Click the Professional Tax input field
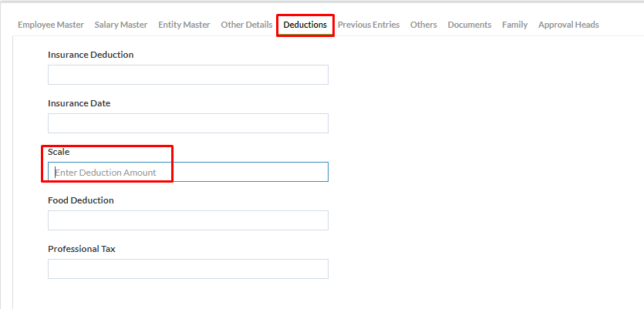Screen dimensions: 644x309 pos(188,269)
